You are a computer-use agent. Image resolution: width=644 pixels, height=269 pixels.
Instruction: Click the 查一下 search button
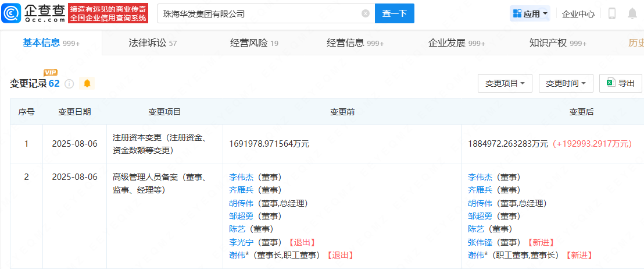pyautogui.click(x=394, y=13)
